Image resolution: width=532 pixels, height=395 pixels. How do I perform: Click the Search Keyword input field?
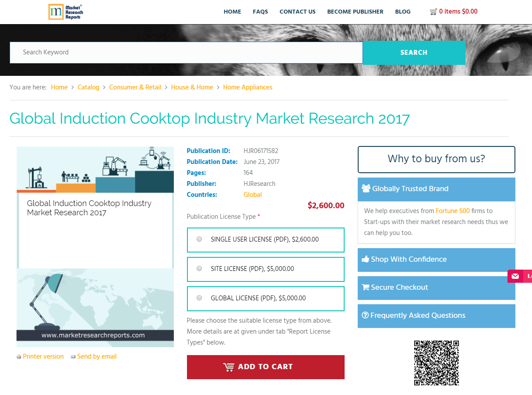click(186, 53)
